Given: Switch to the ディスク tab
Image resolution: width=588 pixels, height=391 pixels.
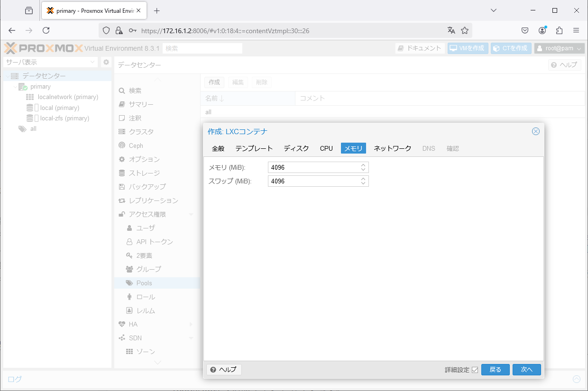Looking at the screenshot, I should (x=296, y=148).
